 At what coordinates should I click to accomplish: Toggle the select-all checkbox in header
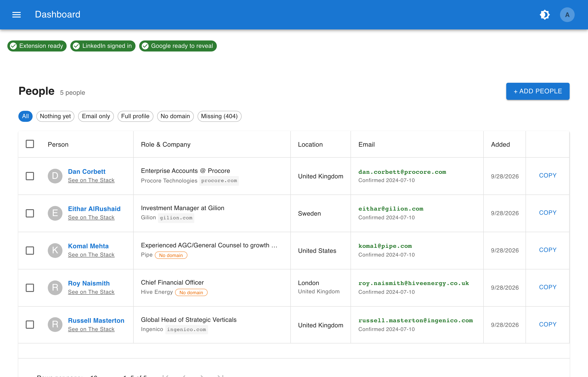coord(30,144)
